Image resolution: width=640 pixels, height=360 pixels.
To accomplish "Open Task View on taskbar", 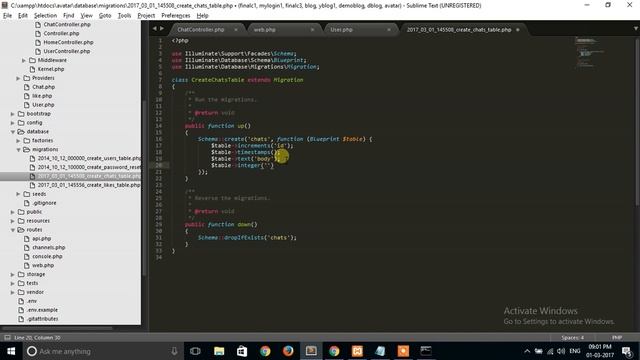I will [x=195, y=351].
